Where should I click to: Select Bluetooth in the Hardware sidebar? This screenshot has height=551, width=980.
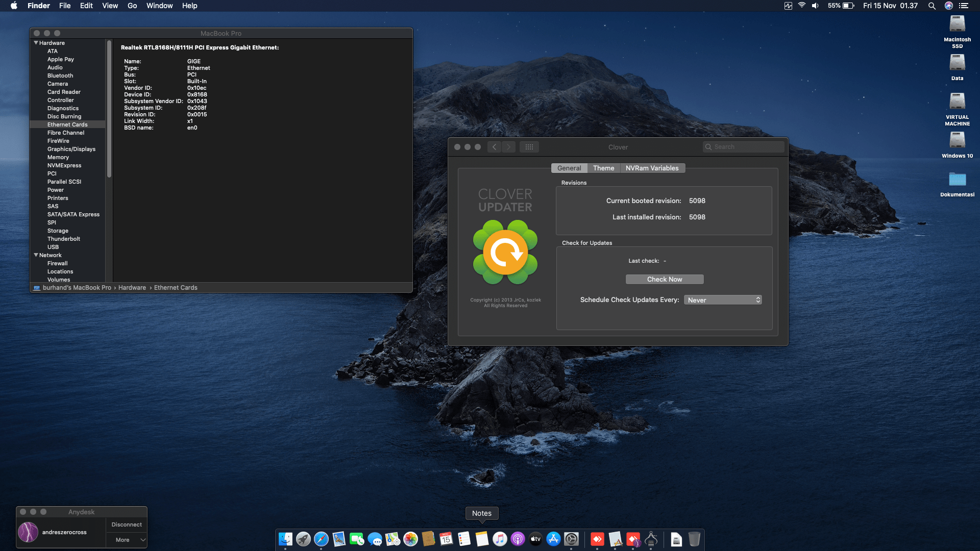60,76
